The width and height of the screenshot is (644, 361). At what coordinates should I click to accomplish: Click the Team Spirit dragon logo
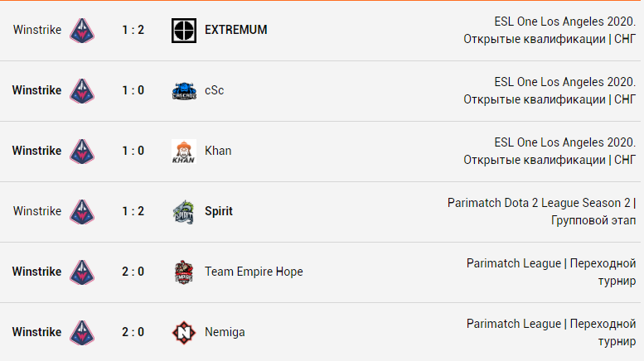184,212
